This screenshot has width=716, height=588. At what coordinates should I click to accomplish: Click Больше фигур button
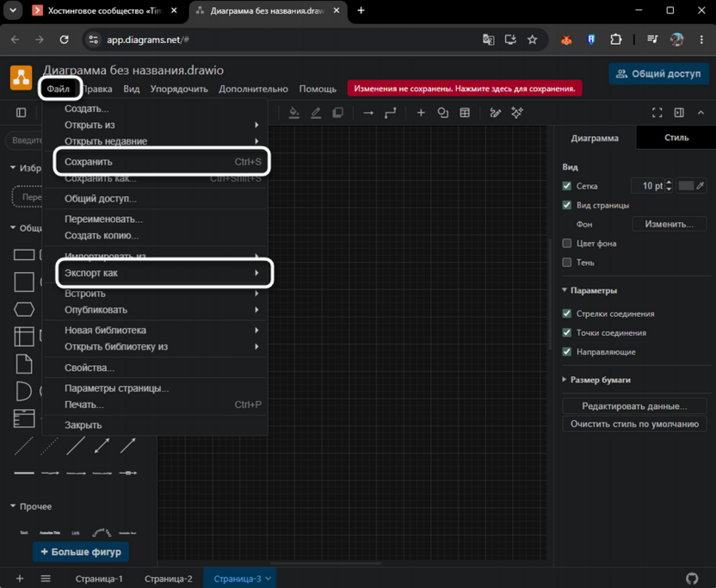(x=81, y=552)
